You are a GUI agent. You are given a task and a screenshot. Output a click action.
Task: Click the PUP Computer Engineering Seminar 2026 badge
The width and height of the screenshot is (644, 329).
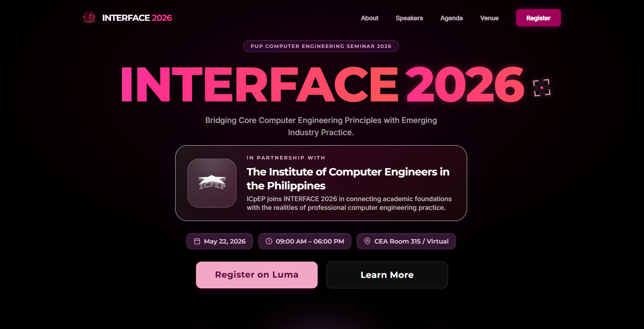321,46
